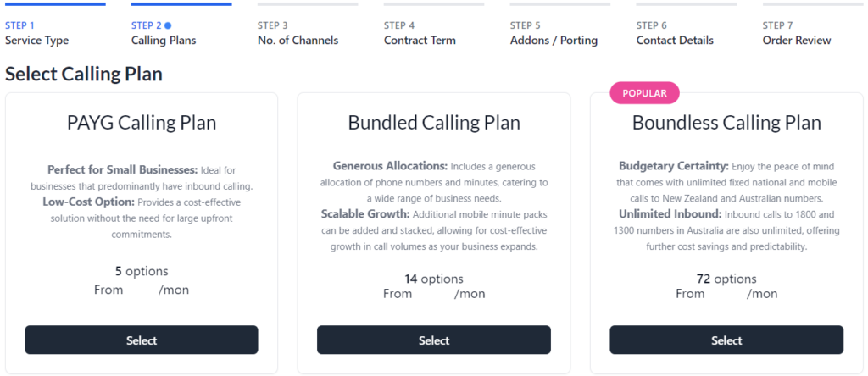868x376 pixels.
Task: Click the Step 1 progress bar
Action: tap(55, 4)
